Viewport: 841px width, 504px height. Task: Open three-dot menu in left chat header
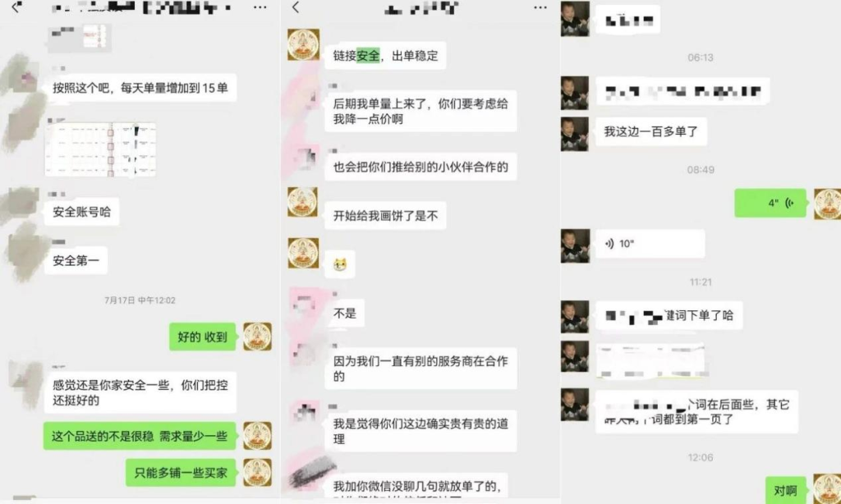click(x=260, y=7)
